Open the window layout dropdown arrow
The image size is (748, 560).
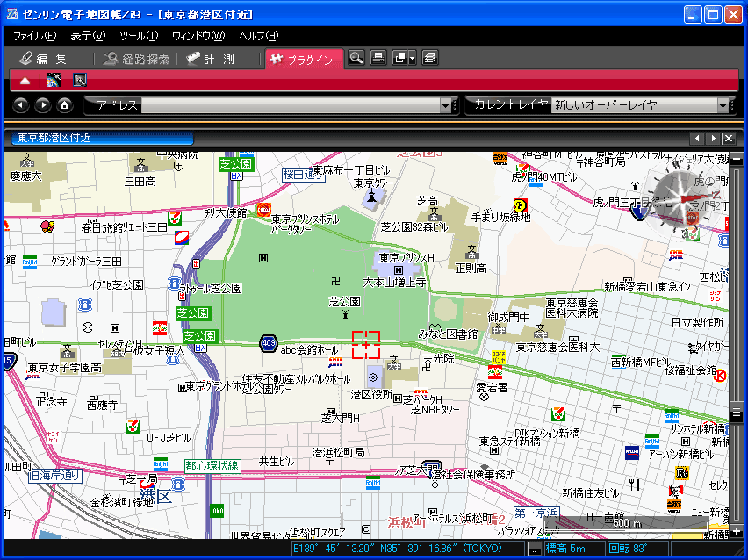412,58
